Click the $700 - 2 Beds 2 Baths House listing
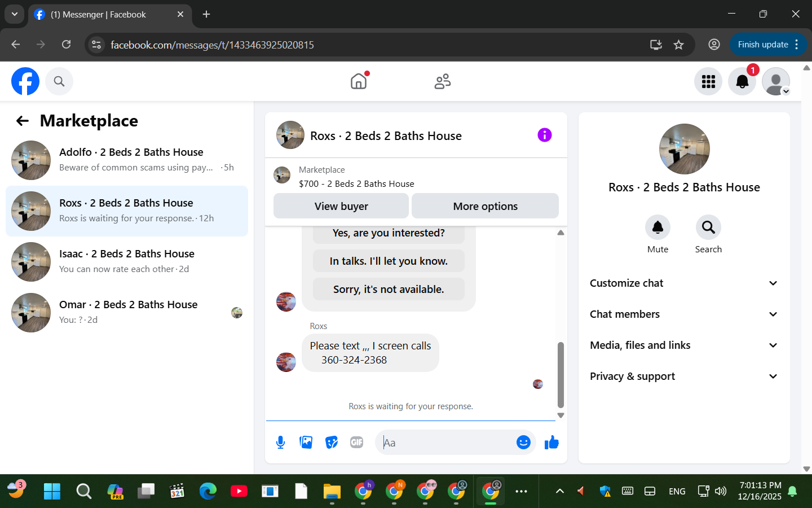The image size is (812, 508). (x=356, y=183)
